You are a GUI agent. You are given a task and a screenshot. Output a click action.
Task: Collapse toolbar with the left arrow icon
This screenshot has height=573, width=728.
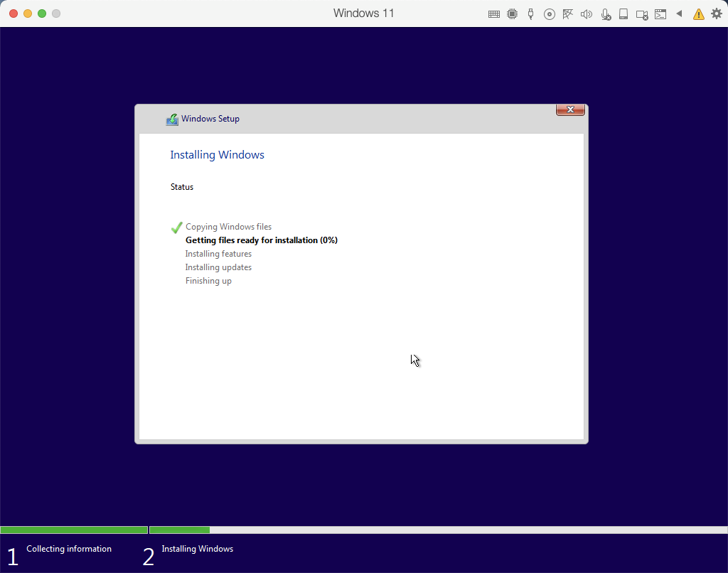[x=679, y=14]
